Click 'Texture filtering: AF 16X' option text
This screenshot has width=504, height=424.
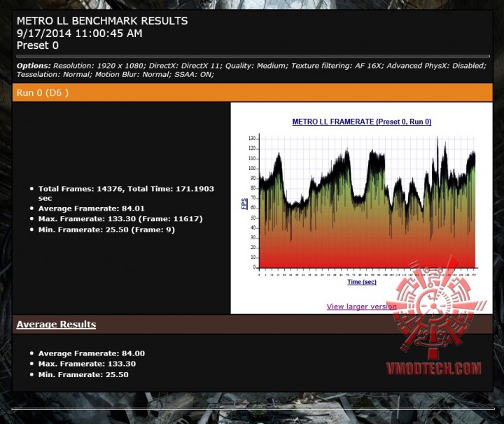tap(337, 66)
